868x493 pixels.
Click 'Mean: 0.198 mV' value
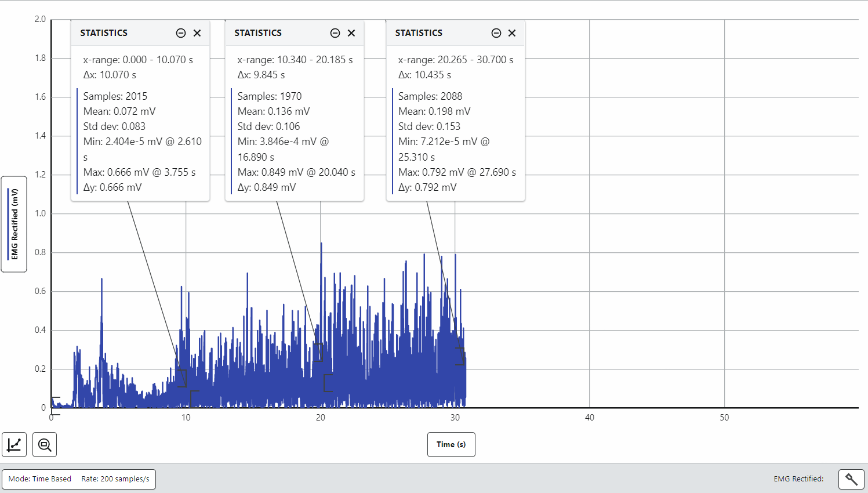coord(434,111)
